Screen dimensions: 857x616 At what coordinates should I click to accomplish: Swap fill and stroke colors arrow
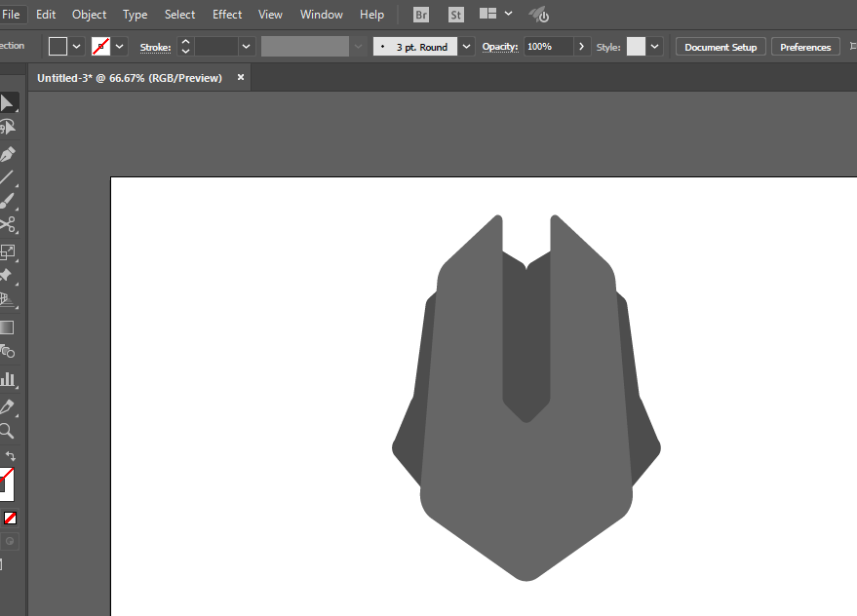click(11, 456)
